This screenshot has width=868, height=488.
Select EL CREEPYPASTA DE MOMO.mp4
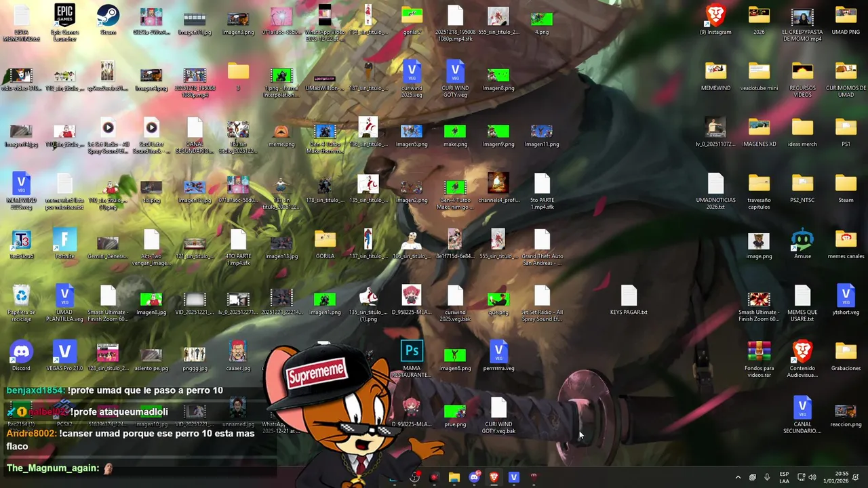802,23
